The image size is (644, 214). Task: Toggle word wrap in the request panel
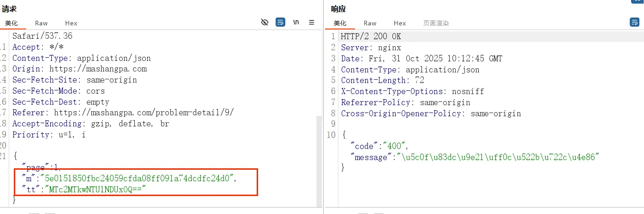pyautogui.click(x=280, y=22)
